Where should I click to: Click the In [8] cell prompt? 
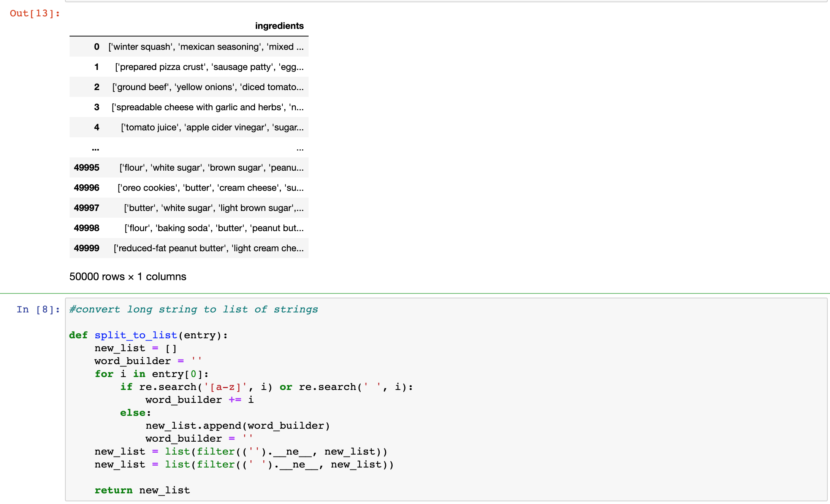(38, 309)
